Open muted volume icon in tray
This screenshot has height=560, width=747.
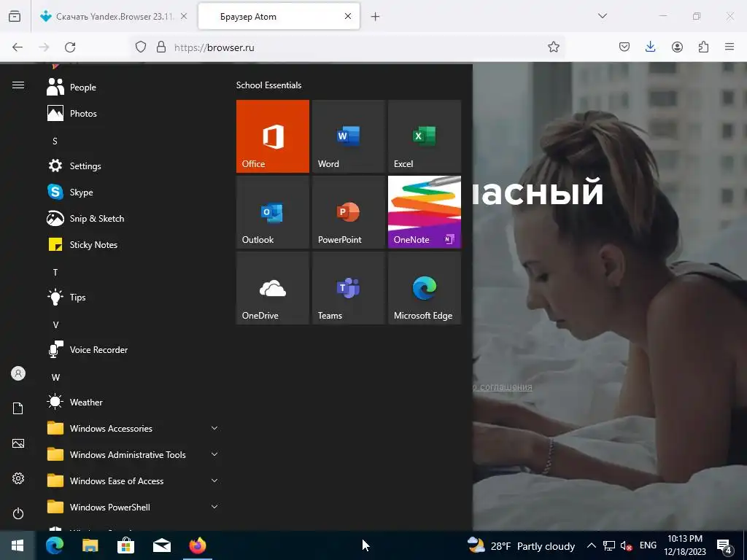pyautogui.click(x=627, y=545)
